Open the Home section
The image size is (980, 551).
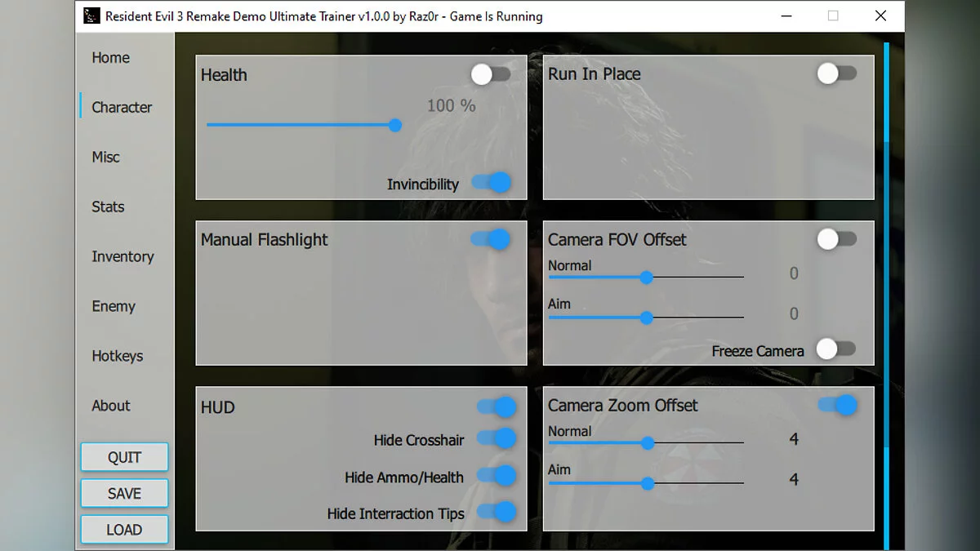click(110, 58)
